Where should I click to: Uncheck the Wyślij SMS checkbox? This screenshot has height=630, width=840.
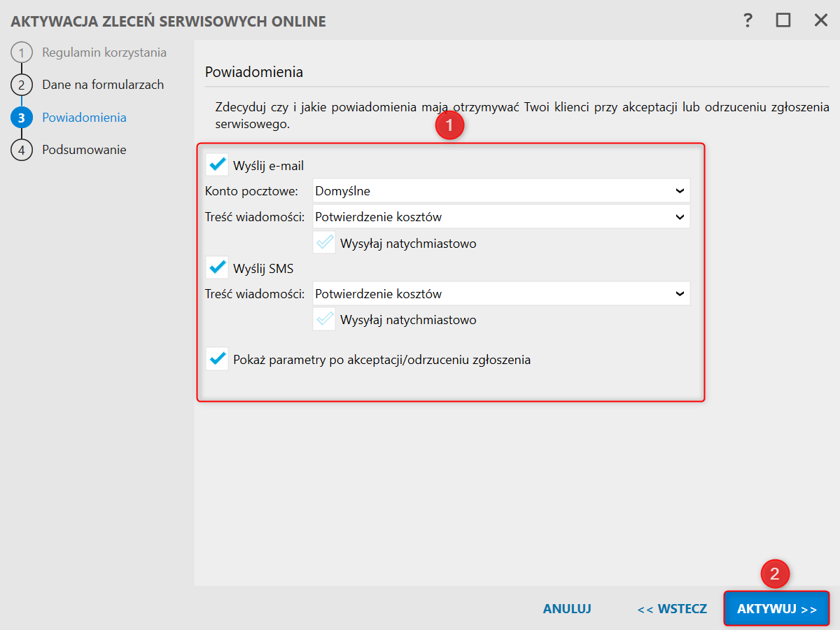(x=217, y=267)
